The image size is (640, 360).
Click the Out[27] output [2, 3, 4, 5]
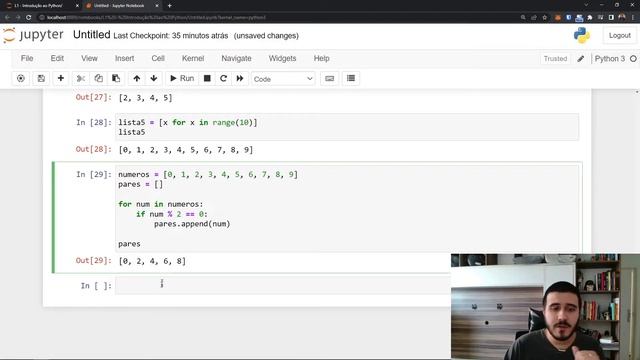pyautogui.click(x=145, y=98)
